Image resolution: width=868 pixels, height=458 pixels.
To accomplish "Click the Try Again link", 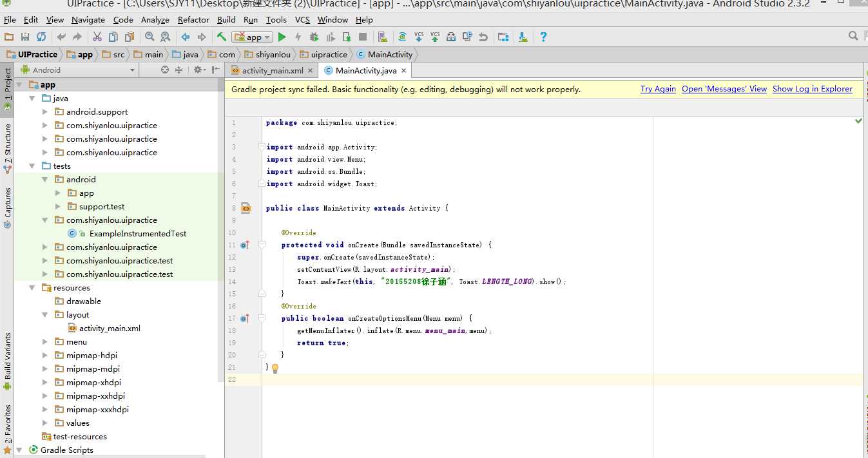I will pyautogui.click(x=658, y=89).
